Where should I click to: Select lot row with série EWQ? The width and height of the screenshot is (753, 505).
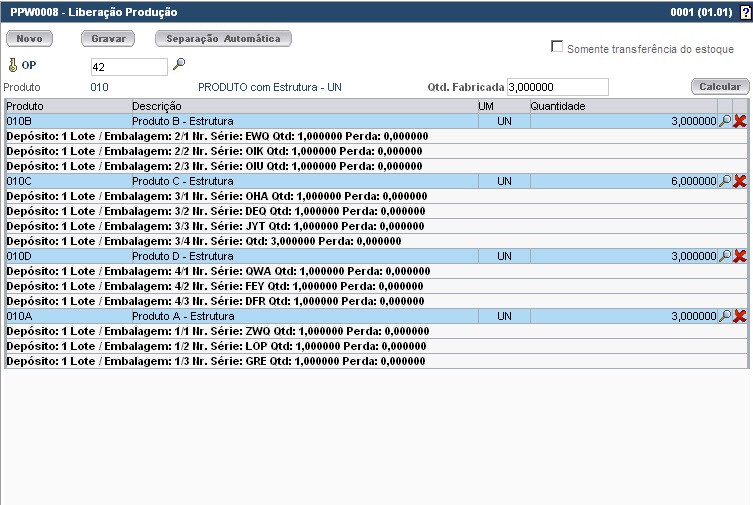[214, 136]
